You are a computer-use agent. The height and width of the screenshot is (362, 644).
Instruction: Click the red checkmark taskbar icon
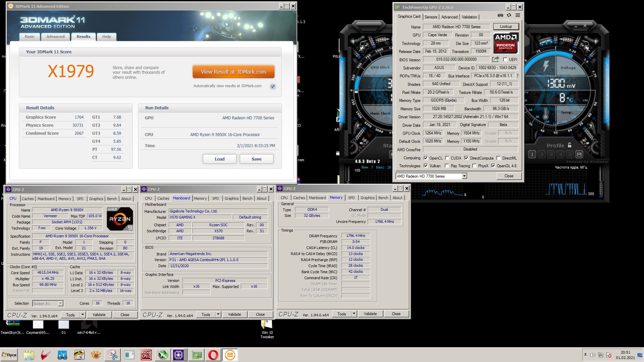point(45,355)
